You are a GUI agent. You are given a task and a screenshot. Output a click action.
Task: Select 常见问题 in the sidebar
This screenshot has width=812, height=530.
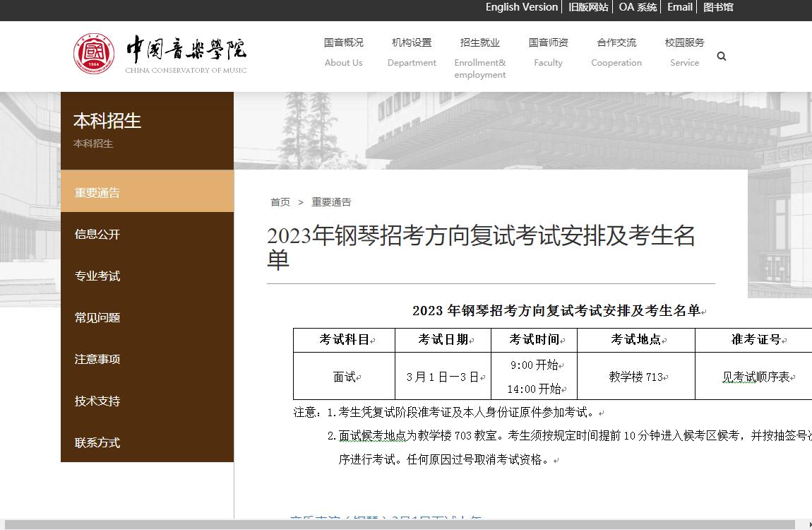tap(147, 317)
